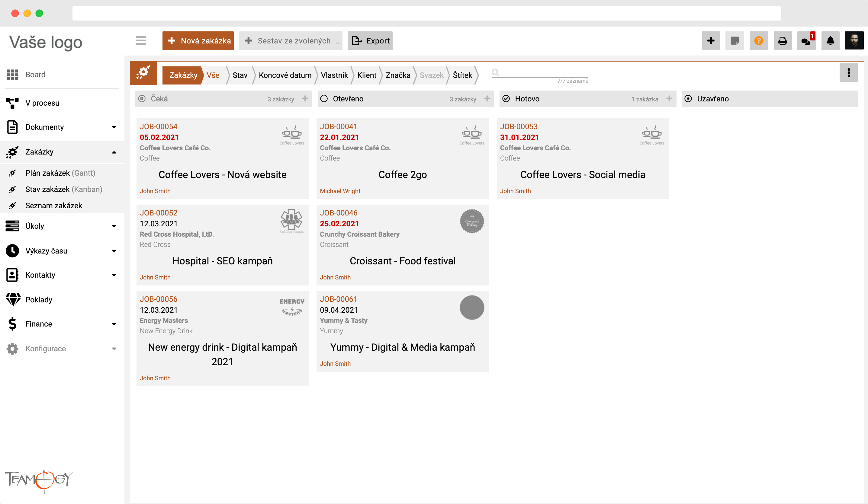Click the Poklady diamond icon
868x504 pixels.
point(12,299)
